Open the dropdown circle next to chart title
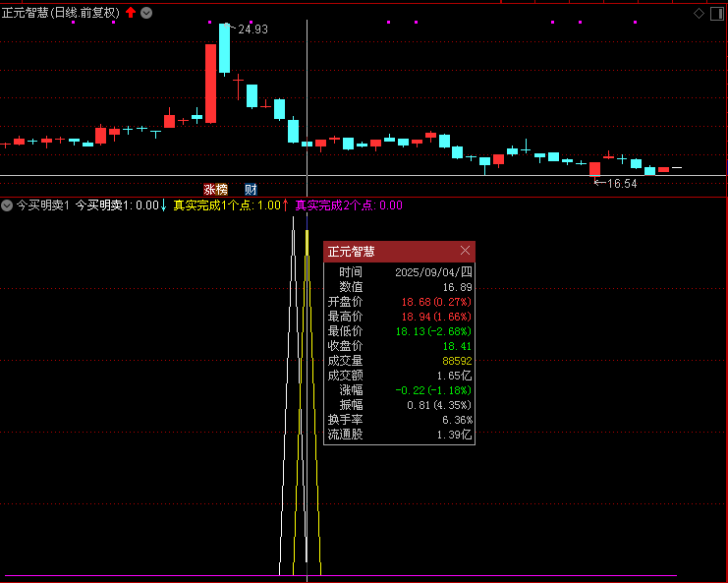Screen dimensions: 728x583 pos(146,13)
